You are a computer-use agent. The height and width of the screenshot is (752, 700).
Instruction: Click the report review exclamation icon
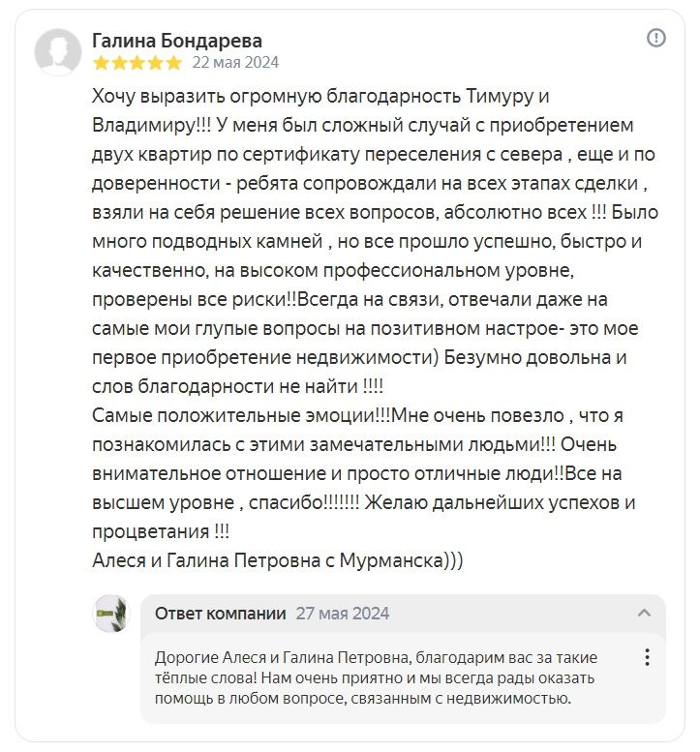coord(655,38)
